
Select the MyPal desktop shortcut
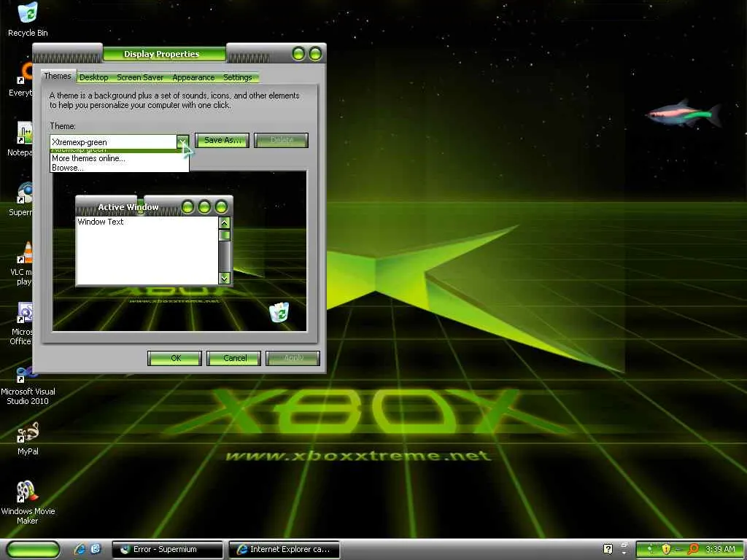point(28,438)
